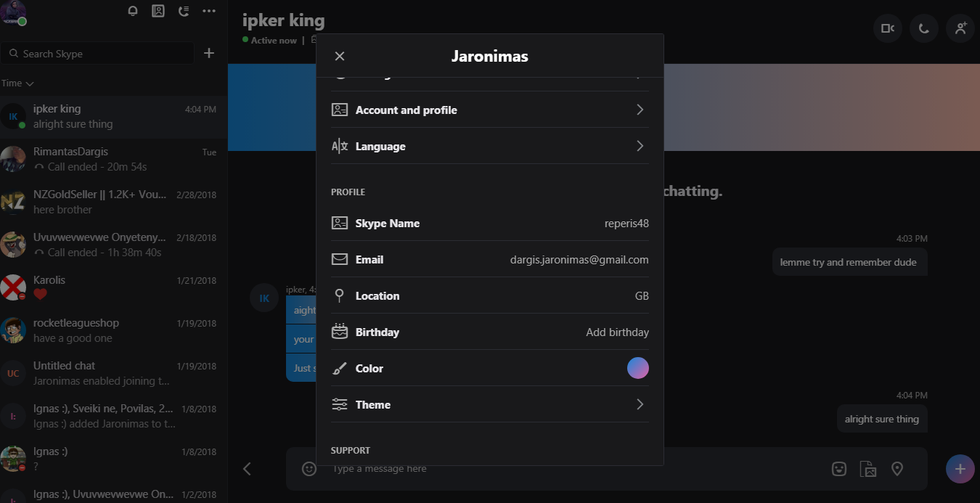The image size is (980, 503).
Task: Click the Location pin icon in profile
Action: tap(339, 295)
